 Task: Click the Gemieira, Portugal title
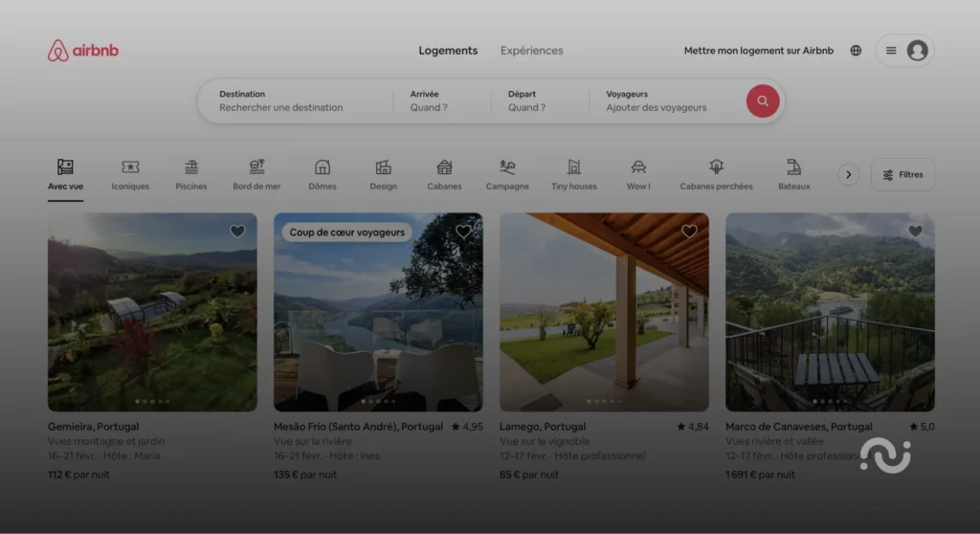coord(93,427)
